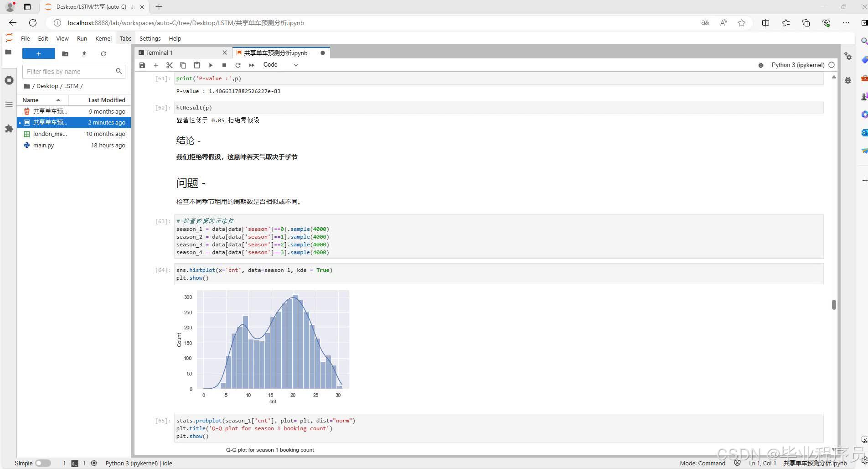
Task: Open the notebook debugger bug icon
Action: coord(760,65)
